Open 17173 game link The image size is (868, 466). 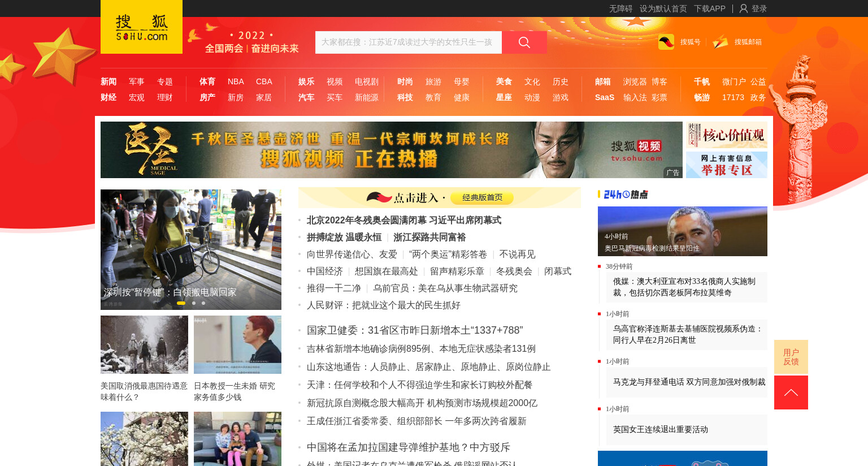(733, 97)
